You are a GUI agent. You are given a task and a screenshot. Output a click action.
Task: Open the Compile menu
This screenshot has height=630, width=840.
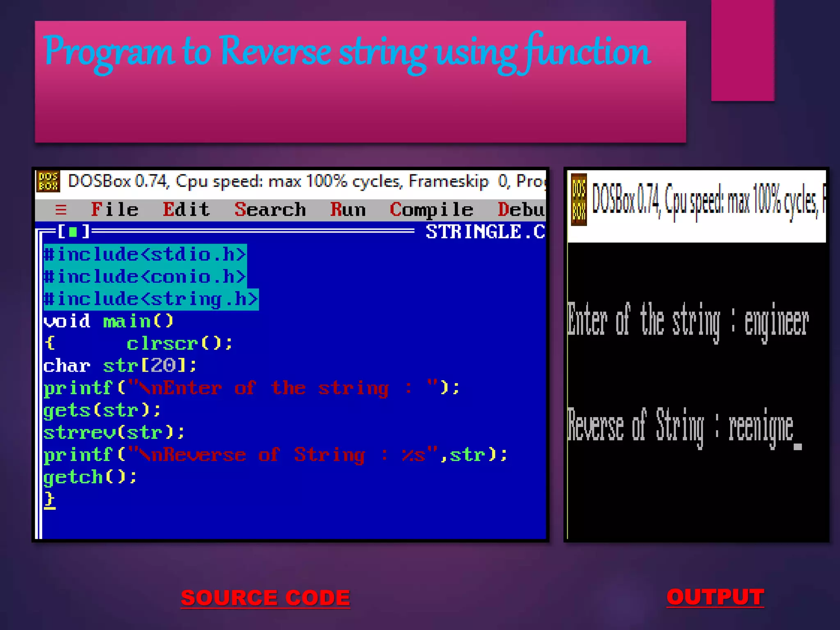pyautogui.click(x=431, y=210)
